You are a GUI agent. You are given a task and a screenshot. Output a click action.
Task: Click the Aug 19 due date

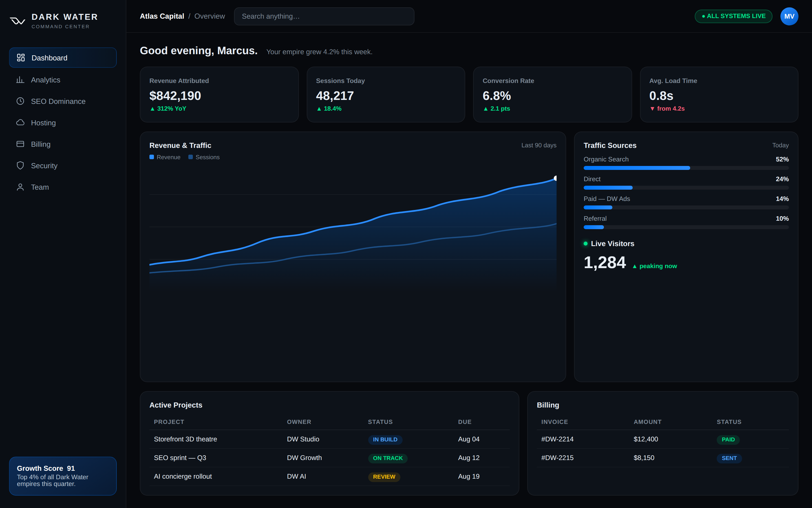469,476
